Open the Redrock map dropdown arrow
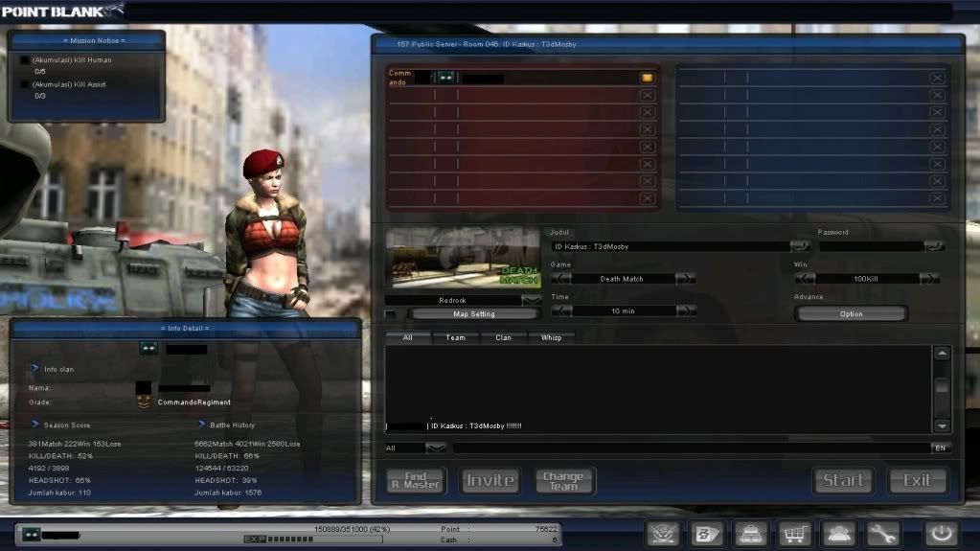The width and height of the screenshot is (980, 551). tap(532, 300)
